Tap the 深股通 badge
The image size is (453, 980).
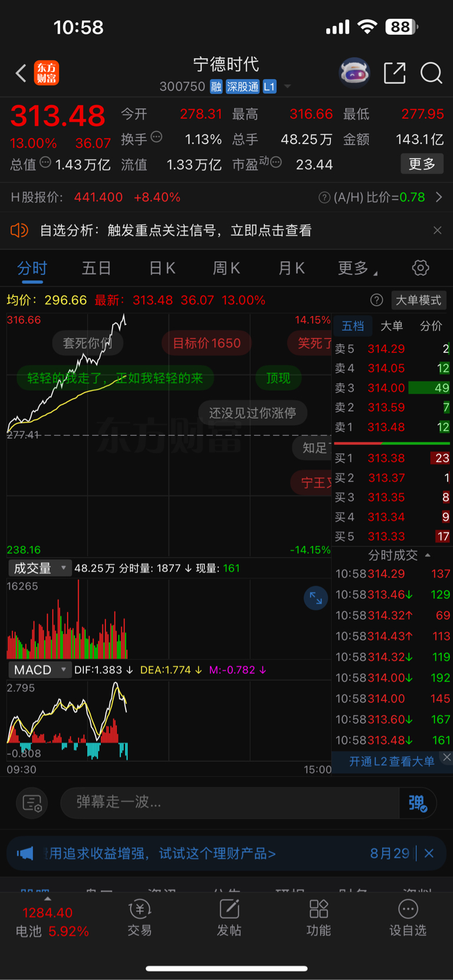click(x=242, y=87)
